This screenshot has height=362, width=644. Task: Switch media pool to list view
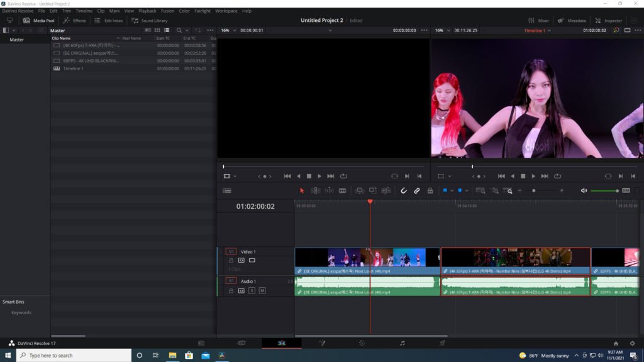[166, 30]
